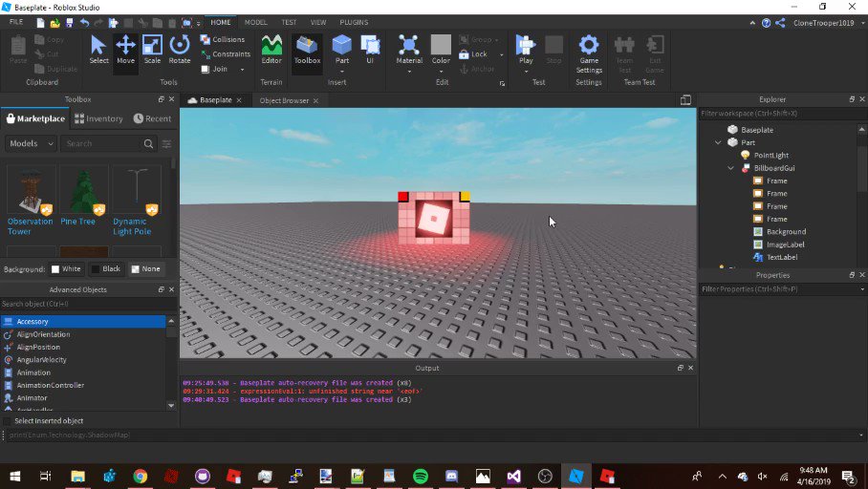This screenshot has width=868, height=489.
Task: Switch to the TEST ribbon tab
Action: point(289,22)
